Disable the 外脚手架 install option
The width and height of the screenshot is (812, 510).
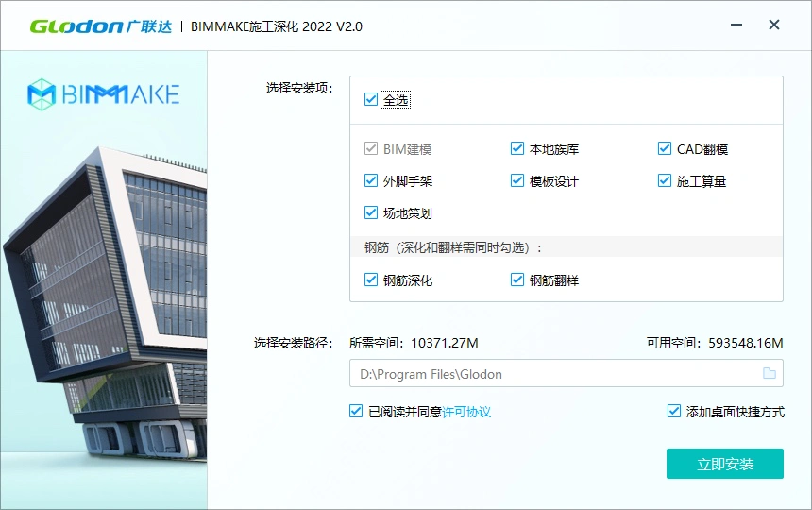tap(371, 181)
